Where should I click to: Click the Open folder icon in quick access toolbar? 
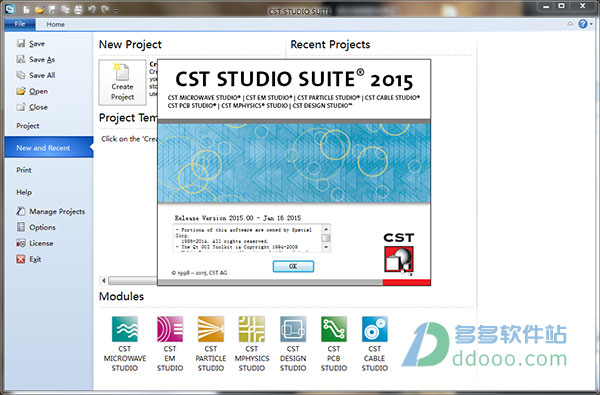point(39,10)
